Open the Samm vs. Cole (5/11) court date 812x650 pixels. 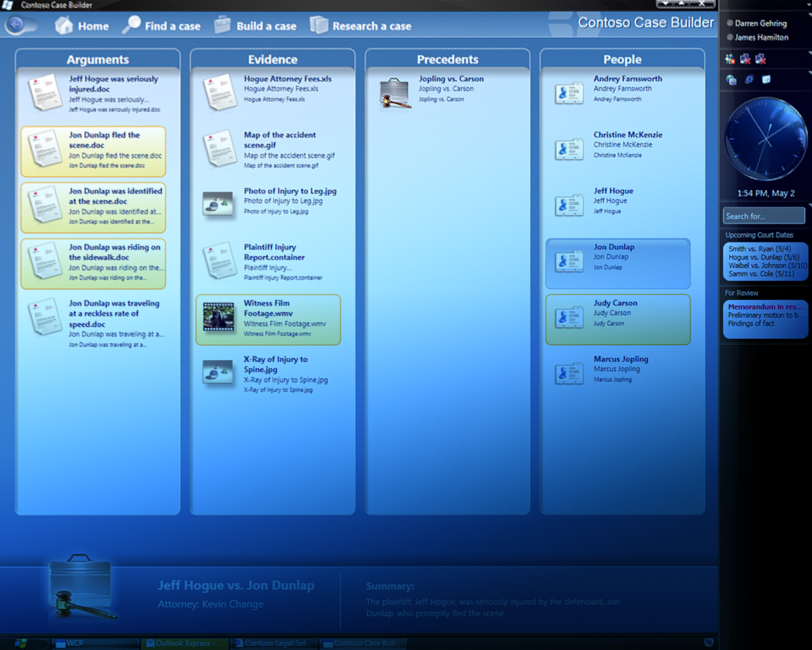point(761,274)
